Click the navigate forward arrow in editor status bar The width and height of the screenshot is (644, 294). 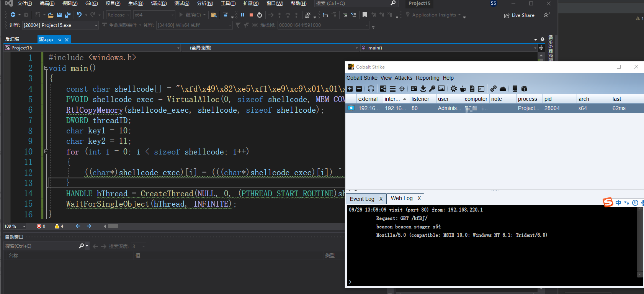(x=89, y=226)
